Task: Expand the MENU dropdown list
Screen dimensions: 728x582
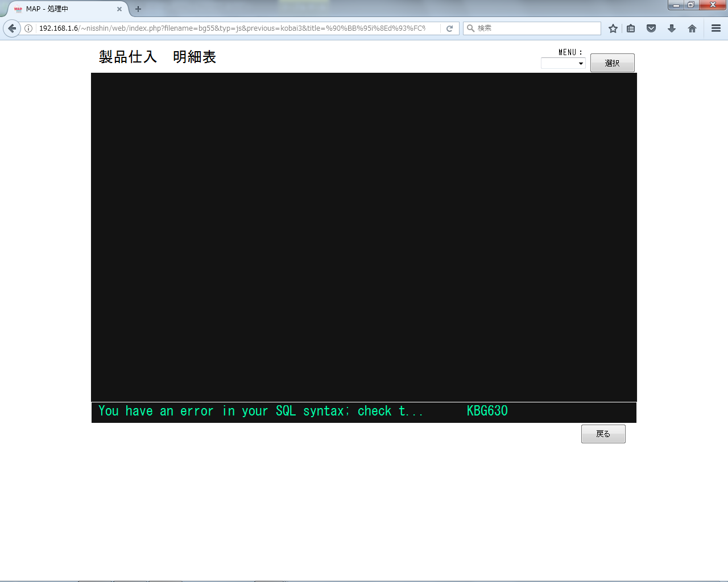Action: pyautogui.click(x=563, y=63)
